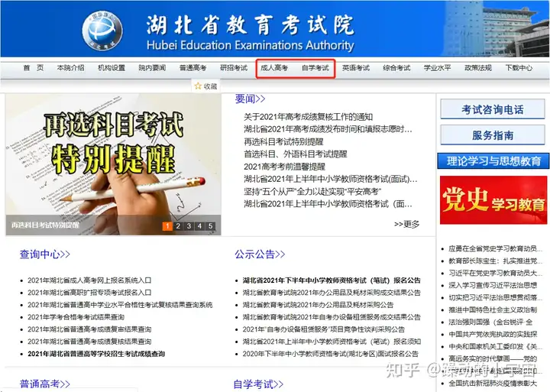Click the 考试咨询电话 button
The image size is (550, 392).
(493, 109)
